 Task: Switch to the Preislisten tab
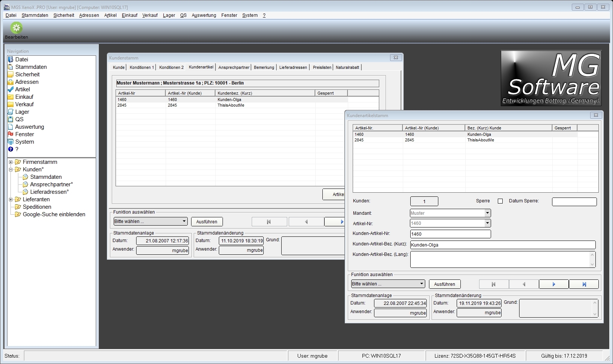click(x=322, y=67)
